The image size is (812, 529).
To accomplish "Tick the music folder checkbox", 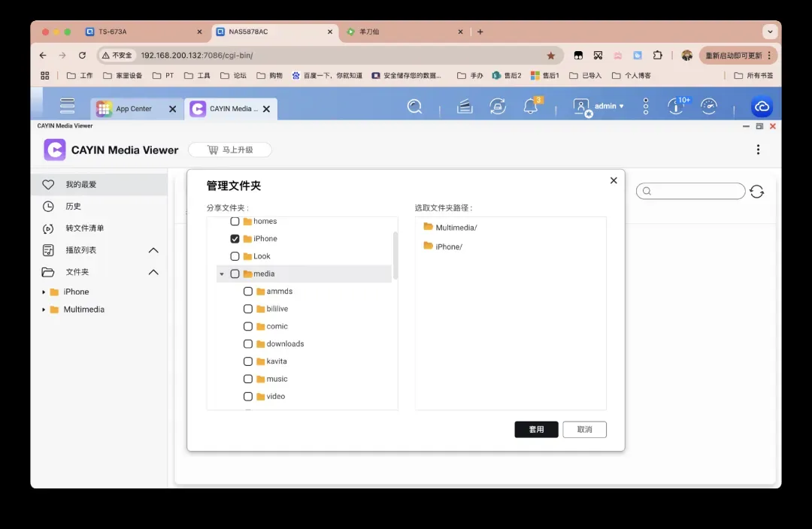I will [248, 379].
